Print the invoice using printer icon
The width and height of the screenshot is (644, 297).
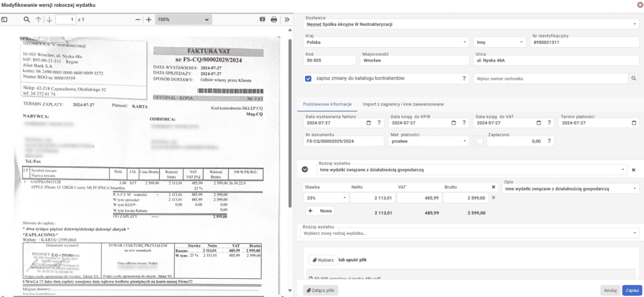click(x=274, y=19)
